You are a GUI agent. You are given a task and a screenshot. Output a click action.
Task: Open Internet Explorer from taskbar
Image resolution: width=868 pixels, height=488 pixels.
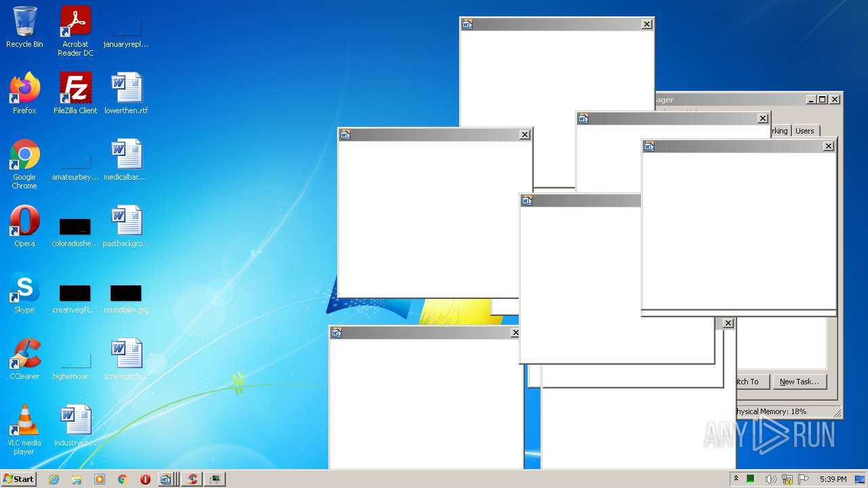tap(54, 479)
